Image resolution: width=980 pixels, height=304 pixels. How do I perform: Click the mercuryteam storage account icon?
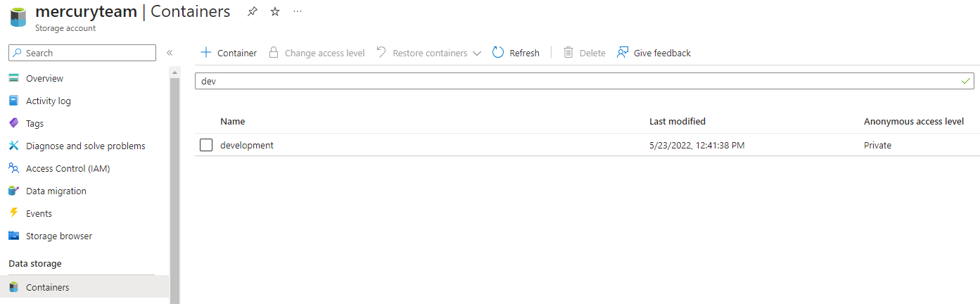[18, 18]
